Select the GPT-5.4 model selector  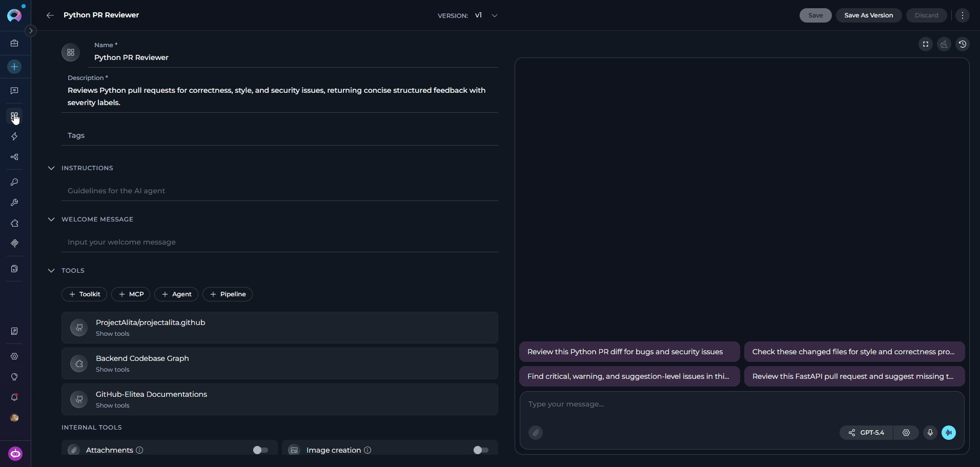pyautogui.click(x=866, y=433)
